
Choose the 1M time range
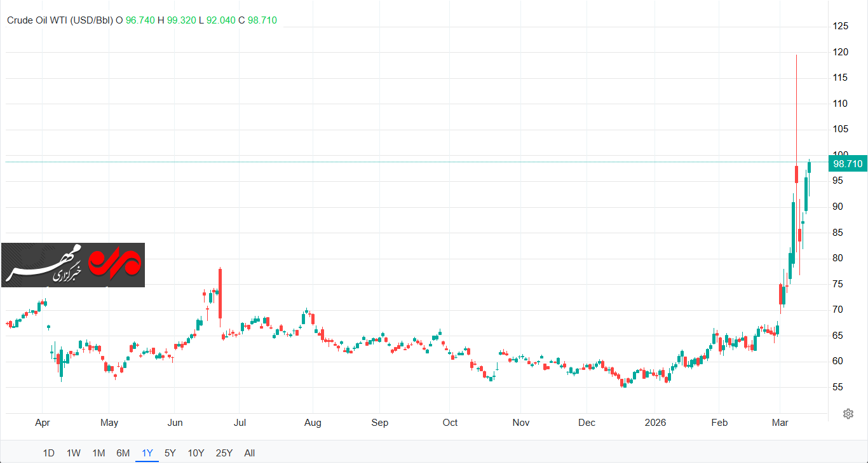tap(98, 453)
